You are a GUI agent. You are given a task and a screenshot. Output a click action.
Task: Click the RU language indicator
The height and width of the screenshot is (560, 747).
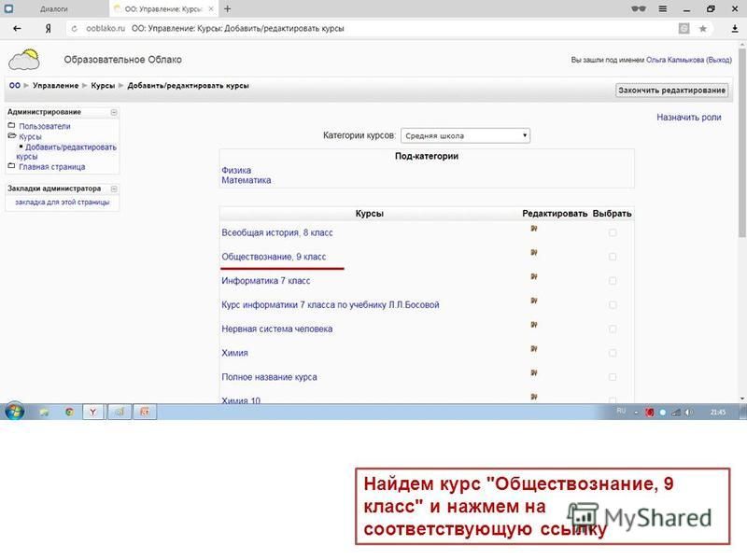[621, 411]
